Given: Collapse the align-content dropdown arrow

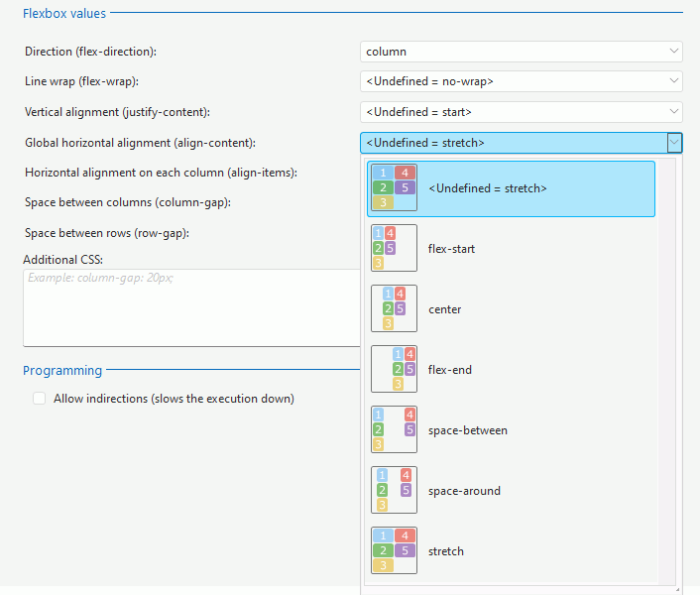Looking at the screenshot, I should pyautogui.click(x=674, y=143).
